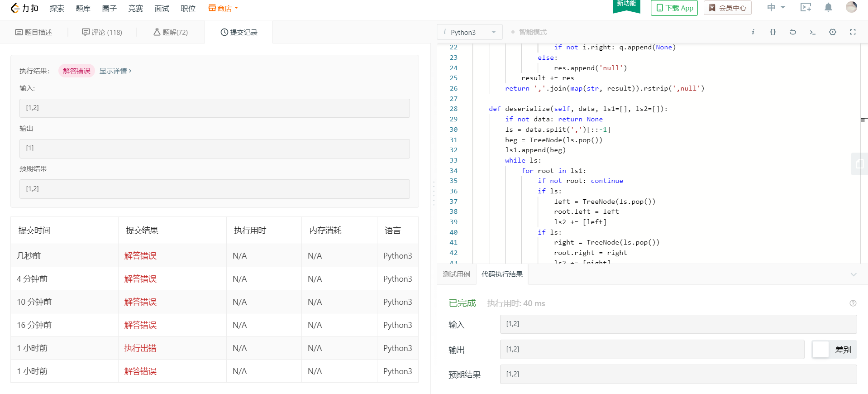
Task: Collapse the console panel chevron
Action: click(x=854, y=274)
